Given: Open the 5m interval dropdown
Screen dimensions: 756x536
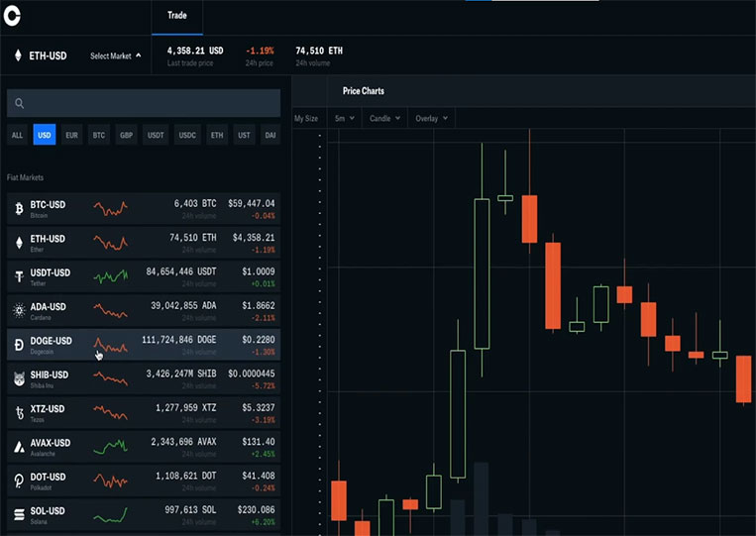Looking at the screenshot, I should click(x=345, y=118).
